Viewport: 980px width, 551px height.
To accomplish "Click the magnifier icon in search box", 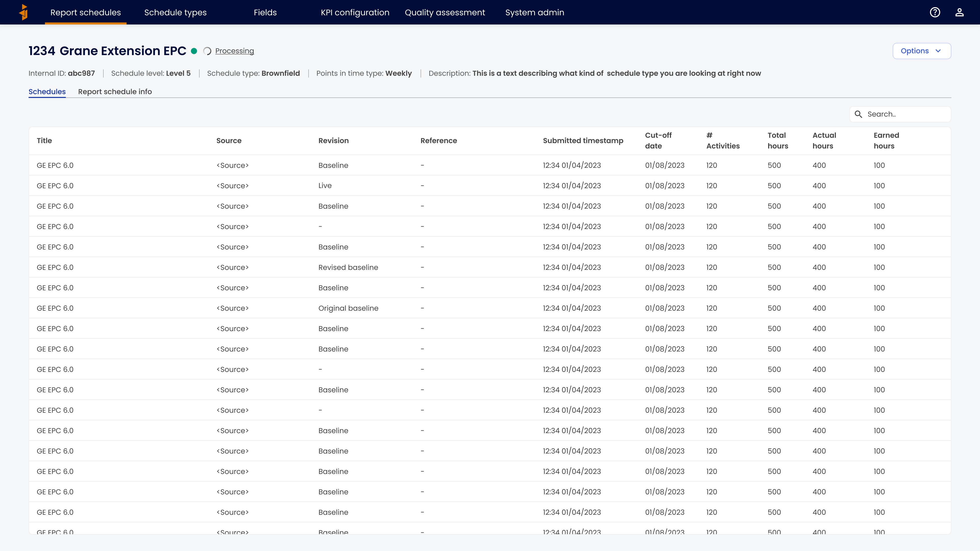I will tap(858, 114).
